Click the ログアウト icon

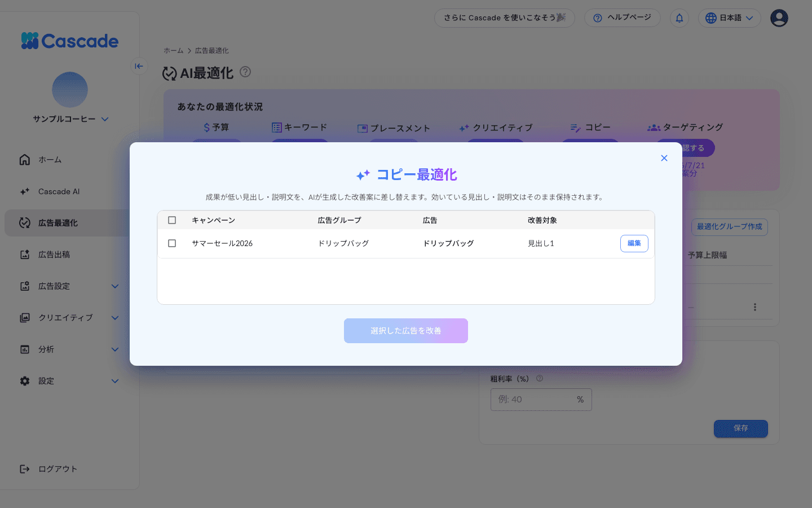coord(25,469)
